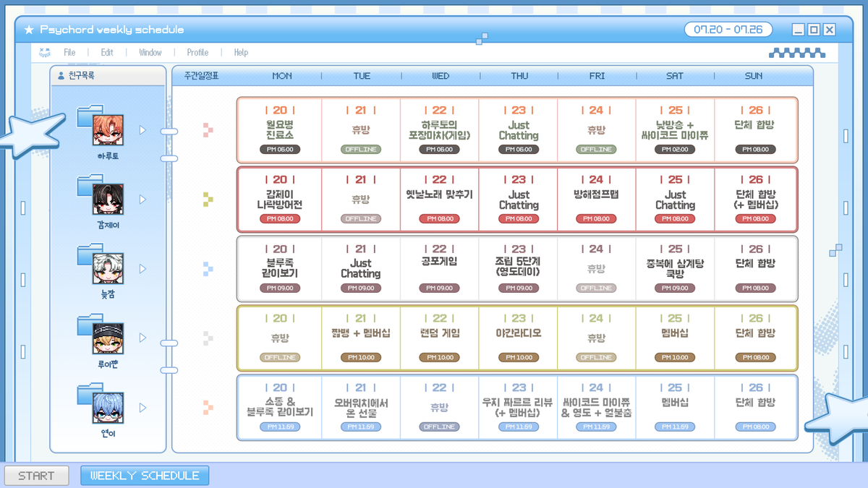
Task: Click the pink pixel marker beside 하루토's row
Action: 208,130
